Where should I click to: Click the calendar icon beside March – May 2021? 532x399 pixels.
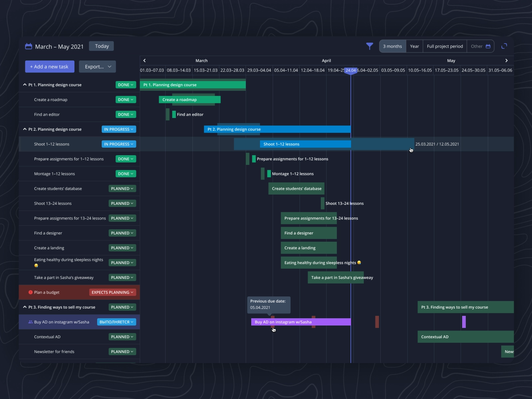pos(29,47)
